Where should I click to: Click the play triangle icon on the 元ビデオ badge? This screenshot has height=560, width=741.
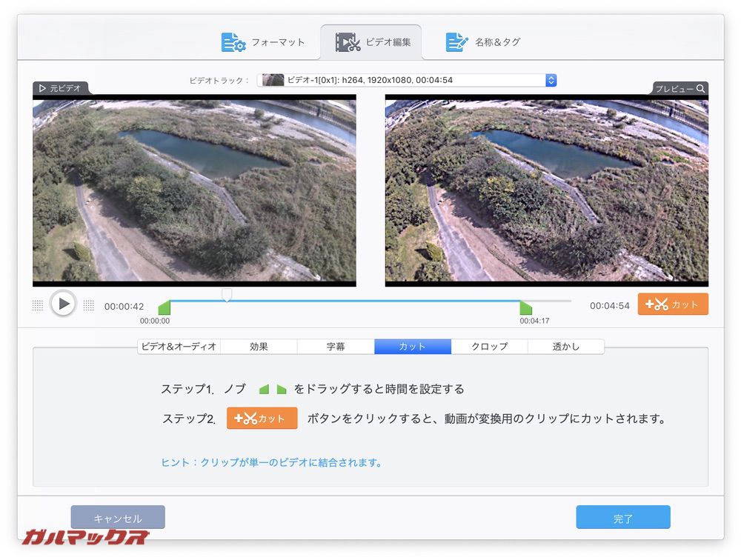point(41,88)
